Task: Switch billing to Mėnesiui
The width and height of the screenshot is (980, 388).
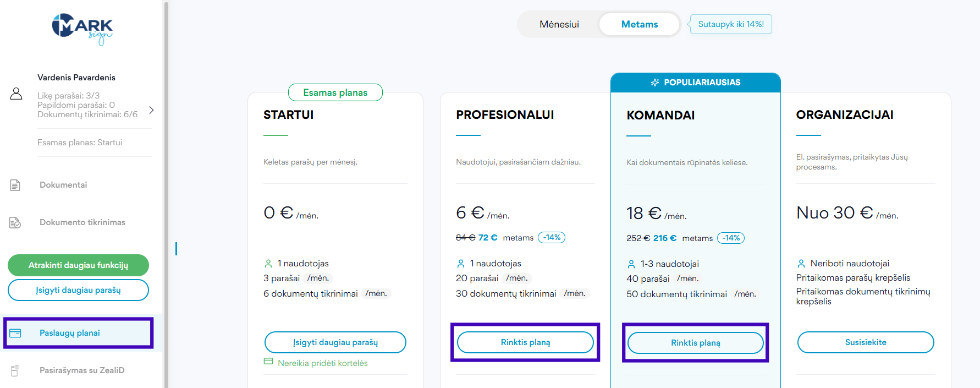Action: click(559, 24)
